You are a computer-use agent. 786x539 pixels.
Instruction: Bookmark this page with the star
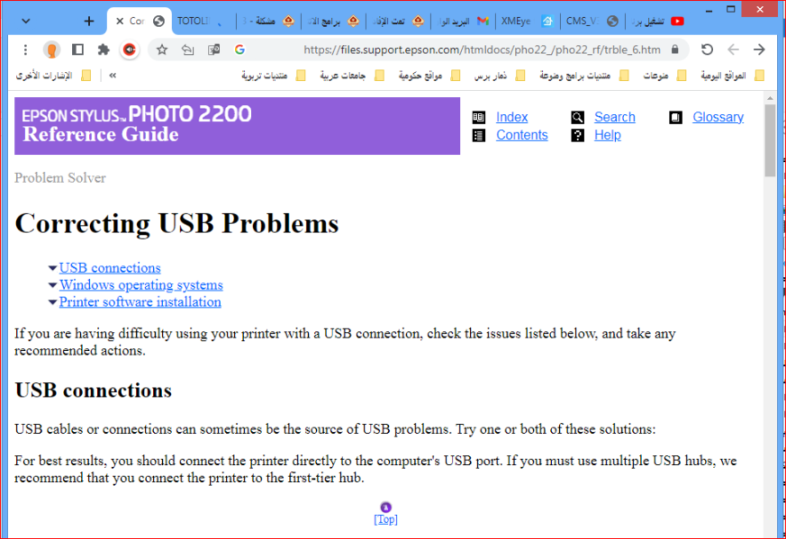pyautogui.click(x=161, y=50)
